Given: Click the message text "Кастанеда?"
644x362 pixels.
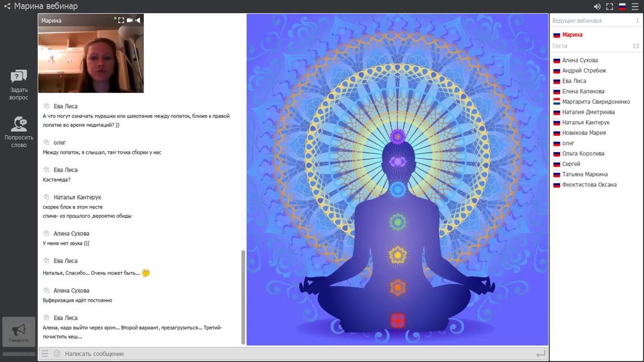Looking at the screenshot, I should pos(56,179).
